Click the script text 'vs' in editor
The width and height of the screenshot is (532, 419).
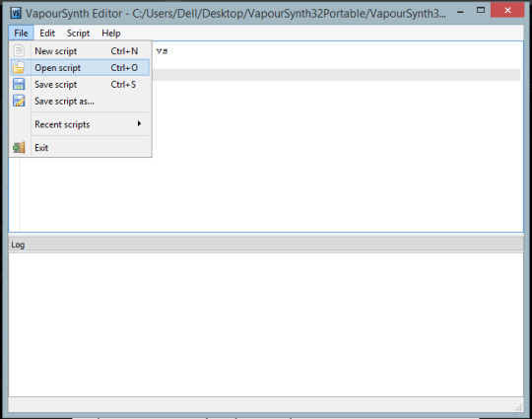tap(162, 51)
